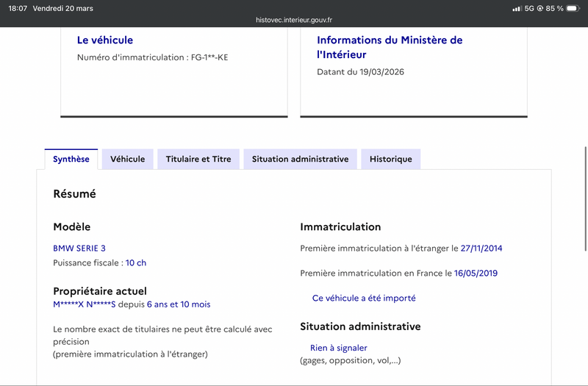Click the "6 ans et 10 mois" ownership duration
This screenshot has height=386, width=588.
tap(179, 304)
